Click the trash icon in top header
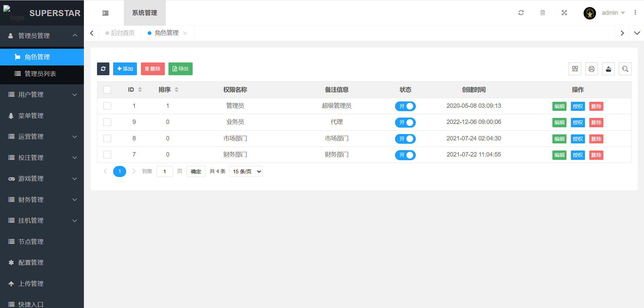Screen dimensions: 644x308 (x=542, y=13)
